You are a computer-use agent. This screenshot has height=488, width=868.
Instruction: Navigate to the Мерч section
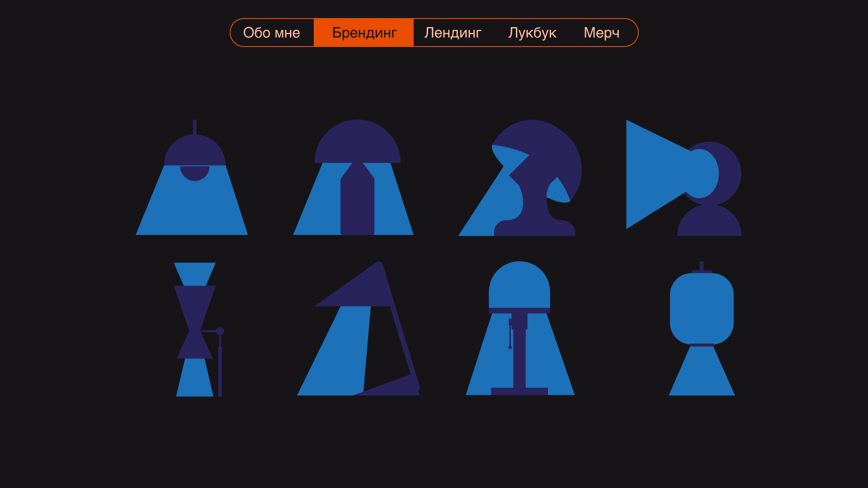tap(601, 32)
